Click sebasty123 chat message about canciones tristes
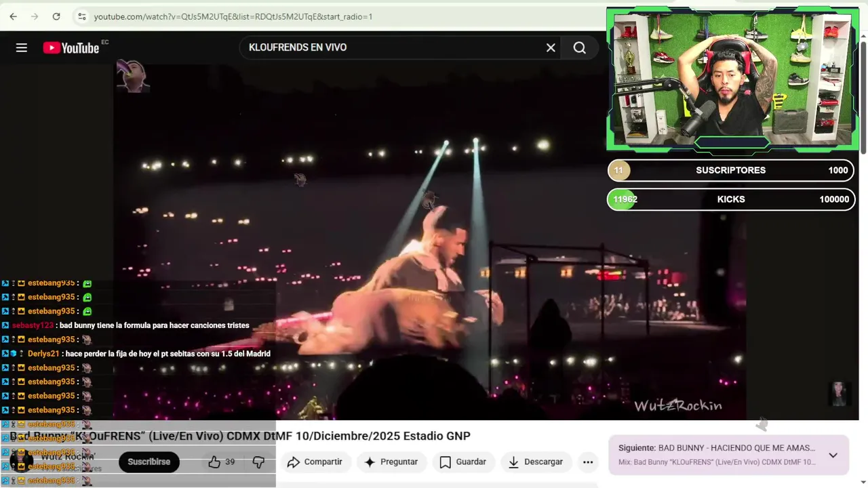 pos(131,325)
